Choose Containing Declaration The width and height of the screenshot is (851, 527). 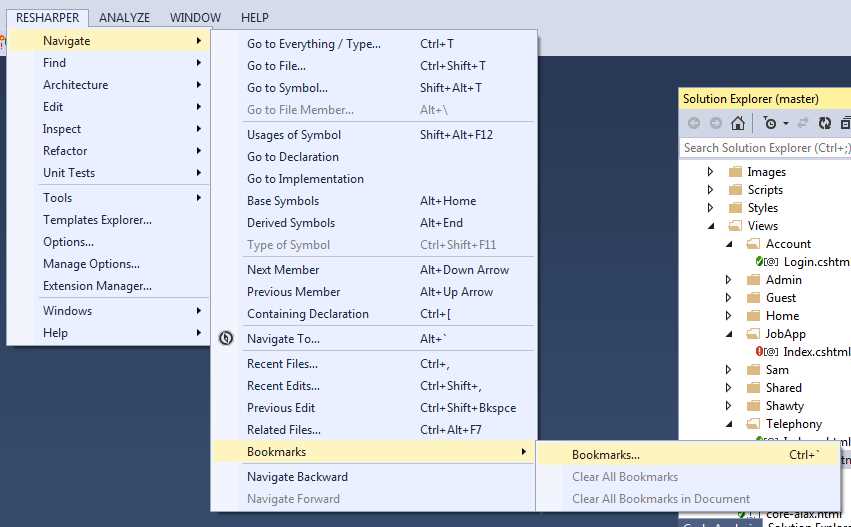click(x=374, y=314)
